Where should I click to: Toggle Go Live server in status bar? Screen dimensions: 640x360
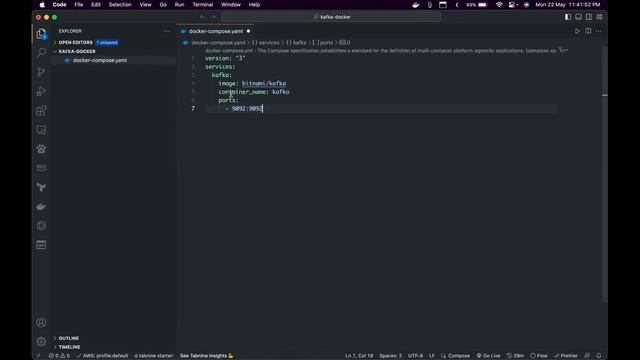coord(489,356)
